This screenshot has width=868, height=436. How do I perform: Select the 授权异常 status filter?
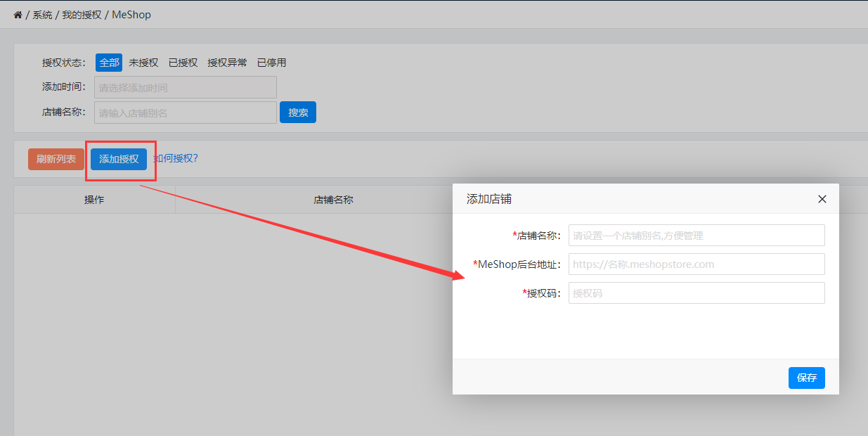(227, 63)
